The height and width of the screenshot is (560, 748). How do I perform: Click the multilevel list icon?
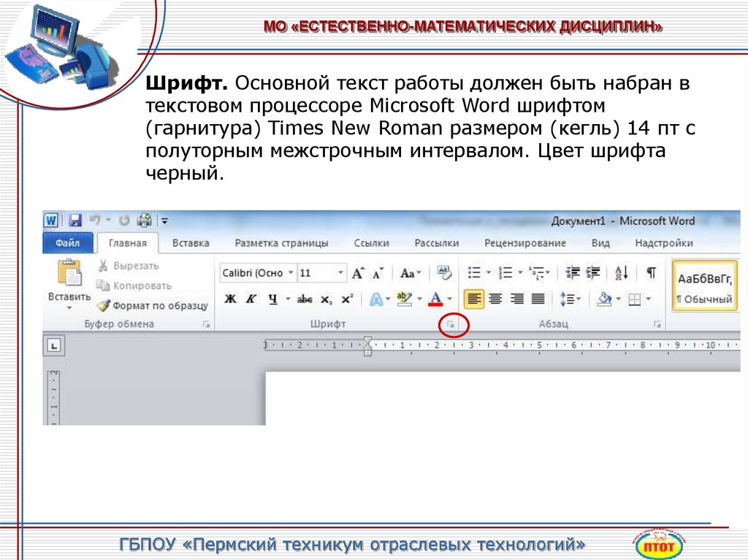coord(537,273)
